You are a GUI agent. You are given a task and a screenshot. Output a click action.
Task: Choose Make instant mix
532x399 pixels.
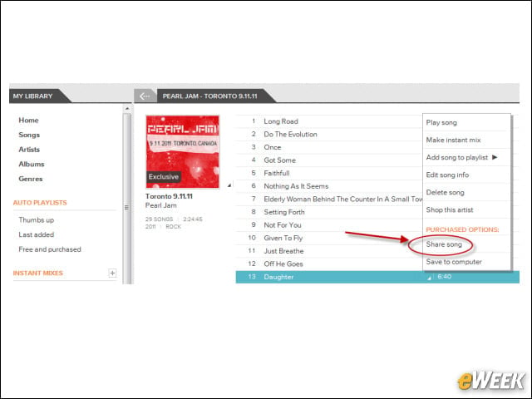pyautogui.click(x=453, y=140)
